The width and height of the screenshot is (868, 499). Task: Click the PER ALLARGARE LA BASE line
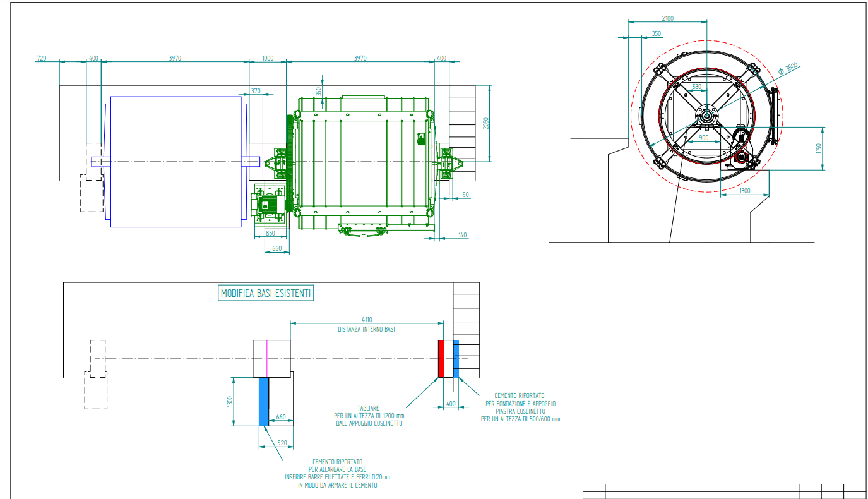pyautogui.click(x=338, y=469)
